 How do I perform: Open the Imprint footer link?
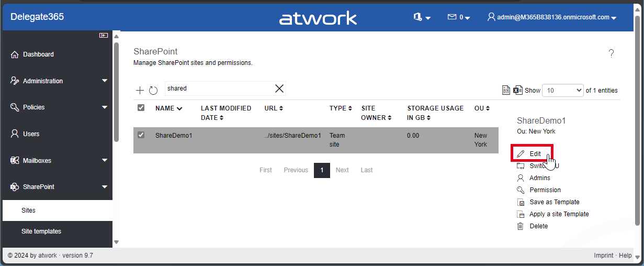click(604, 256)
